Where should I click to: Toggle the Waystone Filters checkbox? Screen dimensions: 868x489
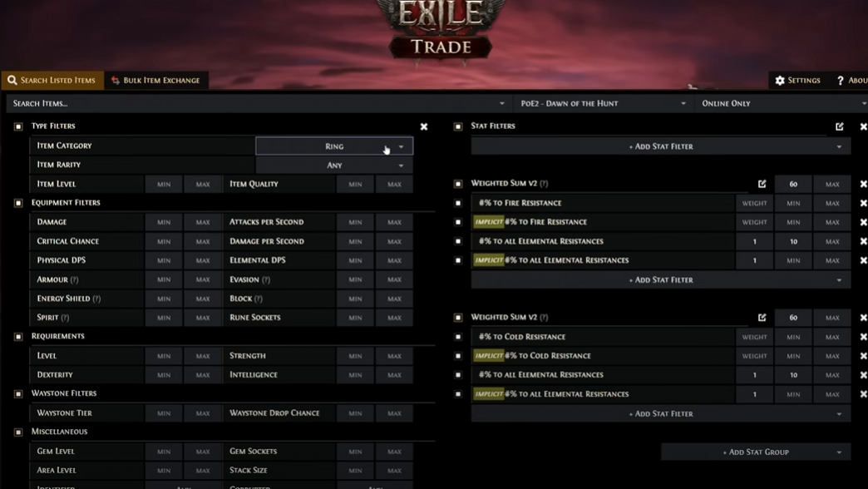pyautogui.click(x=18, y=393)
